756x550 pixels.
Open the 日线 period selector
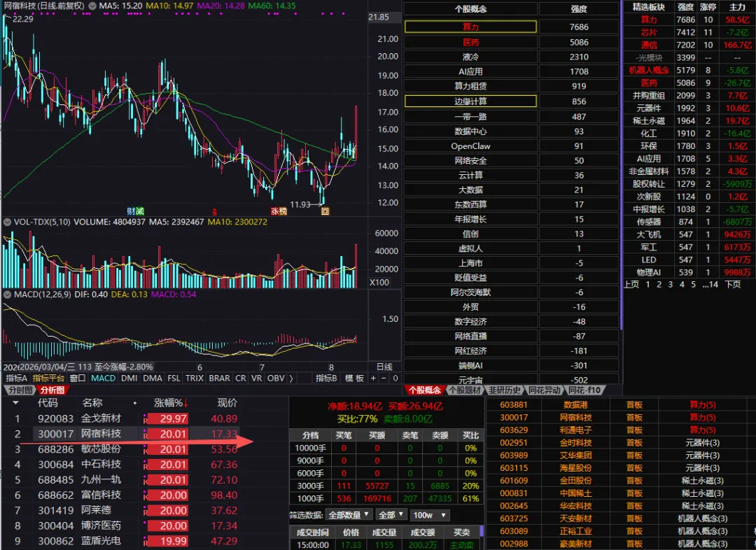[x=384, y=367]
